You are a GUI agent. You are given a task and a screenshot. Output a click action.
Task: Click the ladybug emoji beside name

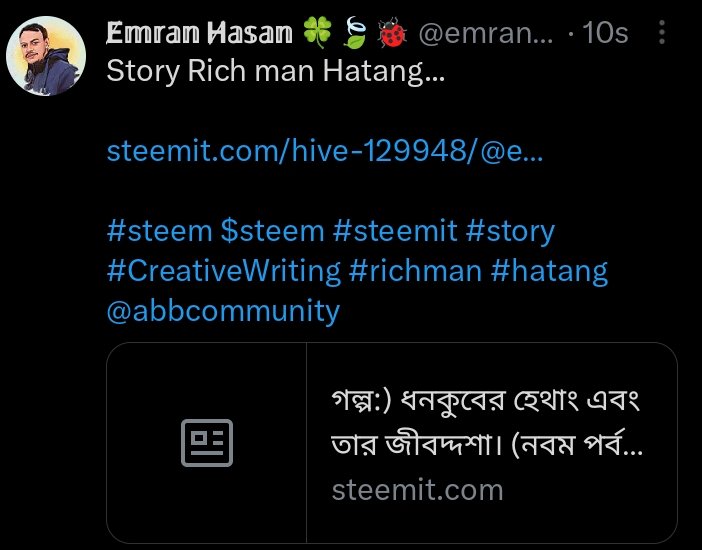click(x=392, y=33)
